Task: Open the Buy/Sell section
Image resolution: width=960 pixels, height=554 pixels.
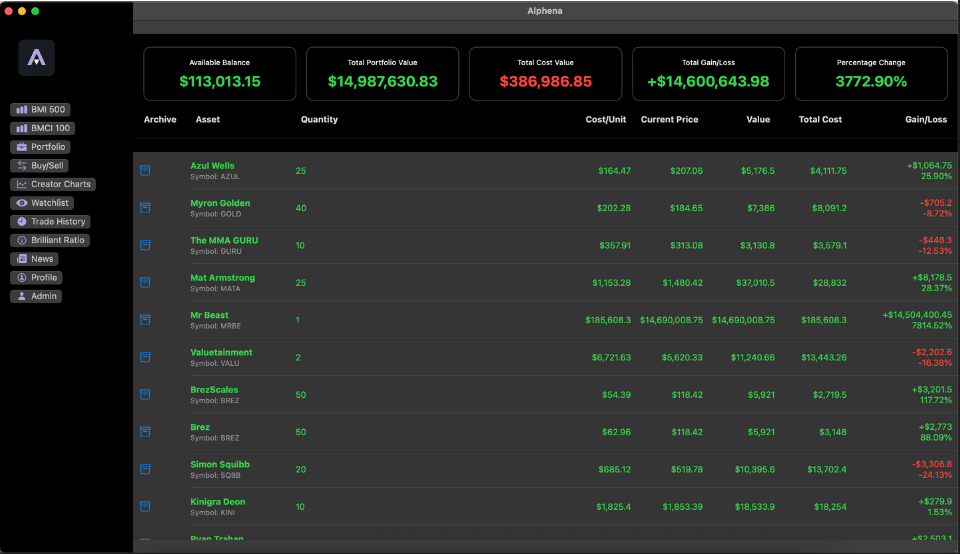Action: (x=40, y=165)
